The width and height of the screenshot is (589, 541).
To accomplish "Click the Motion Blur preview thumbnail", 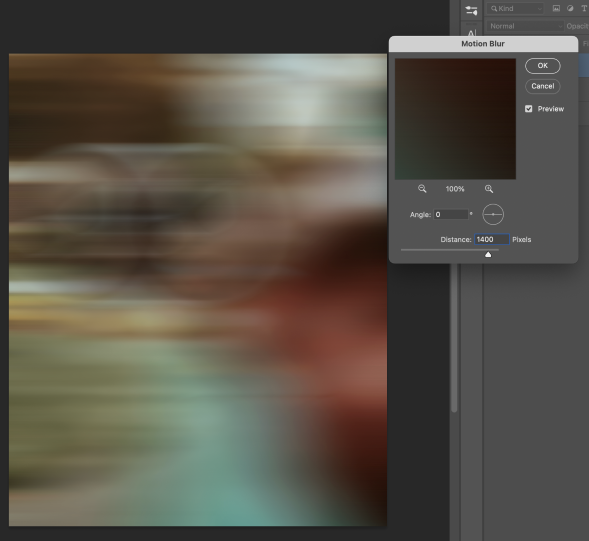I will tap(455, 119).
